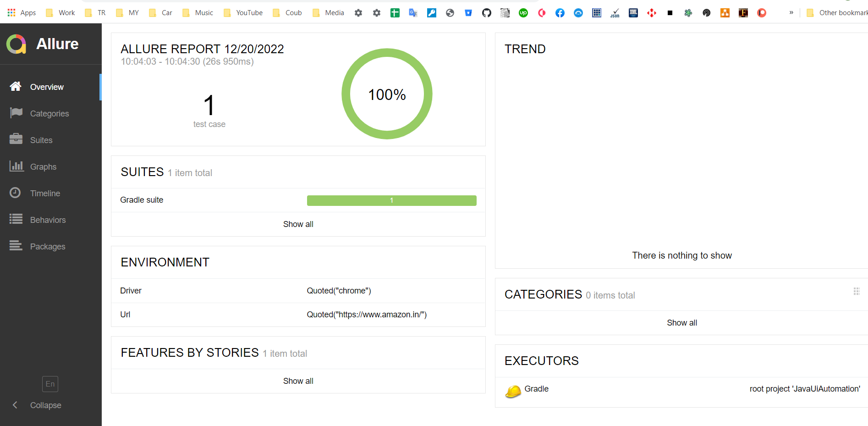Select the Categories flag icon in sidebar
The height and width of the screenshot is (426, 868).
click(x=16, y=113)
